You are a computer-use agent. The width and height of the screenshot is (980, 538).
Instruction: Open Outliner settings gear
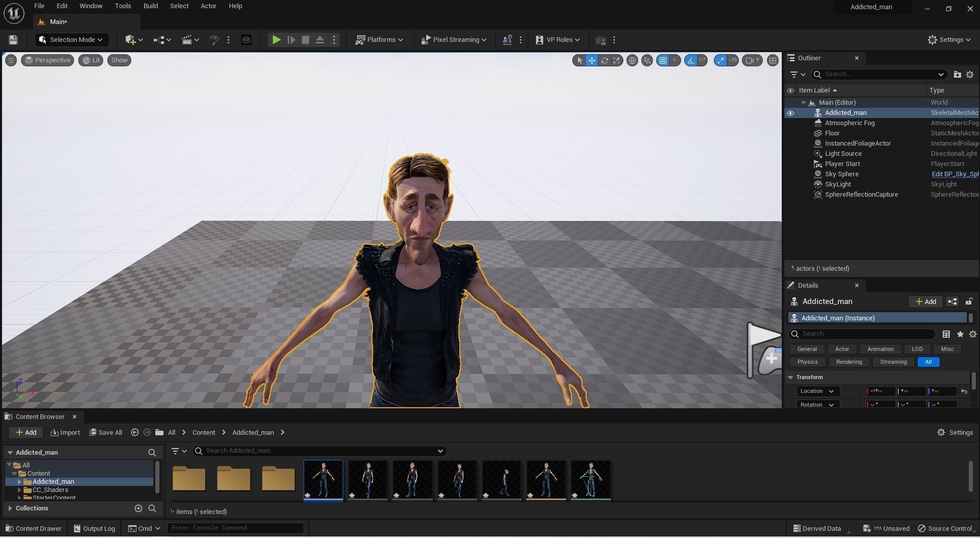970,75
